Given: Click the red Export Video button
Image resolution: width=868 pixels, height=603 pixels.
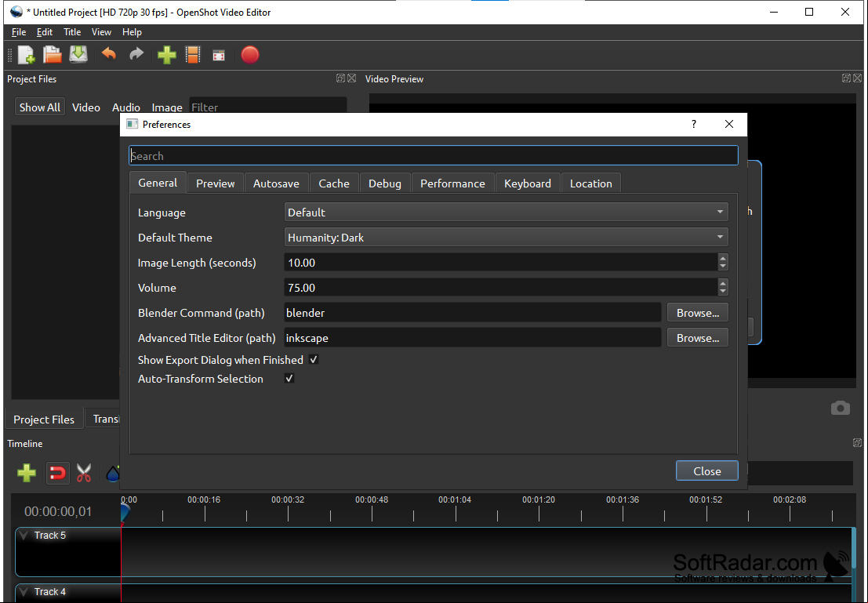Looking at the screenshot, I should 249,55.
